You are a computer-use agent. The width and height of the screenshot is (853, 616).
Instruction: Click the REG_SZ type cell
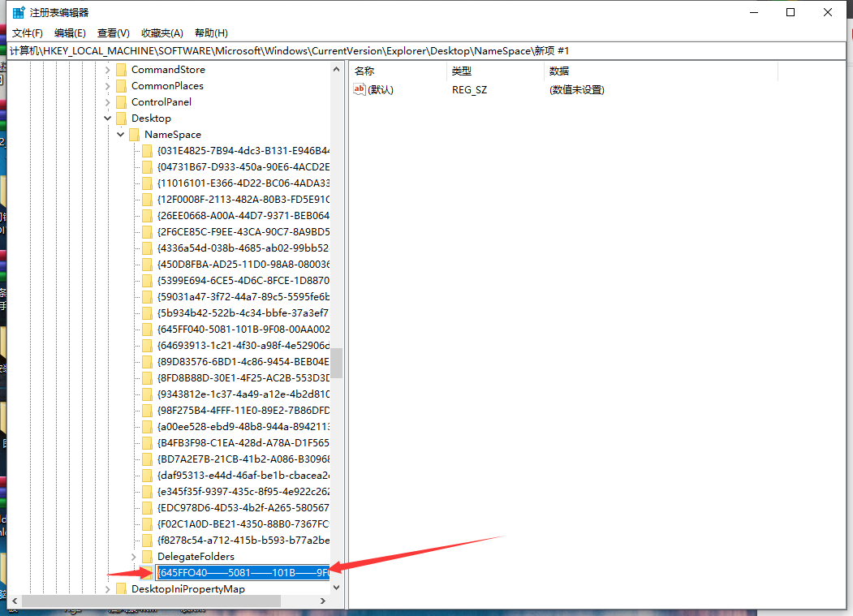(x=469, y=90)
